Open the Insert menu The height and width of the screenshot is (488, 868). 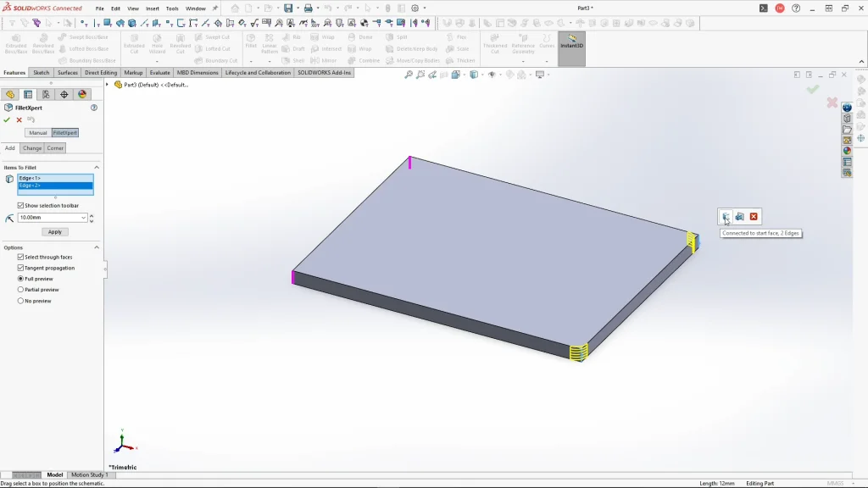[x=153, y=8]
